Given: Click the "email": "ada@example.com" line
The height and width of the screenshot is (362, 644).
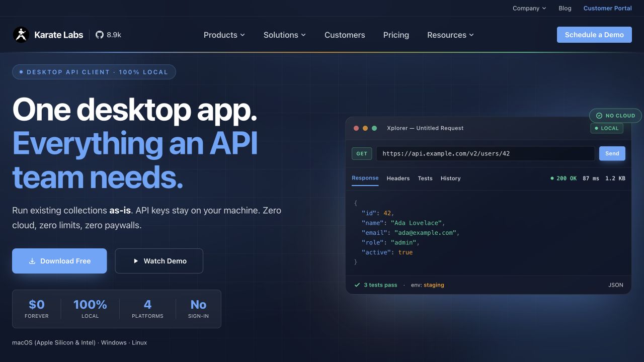Looking at the screenshot, I should (x=411, y=233).
